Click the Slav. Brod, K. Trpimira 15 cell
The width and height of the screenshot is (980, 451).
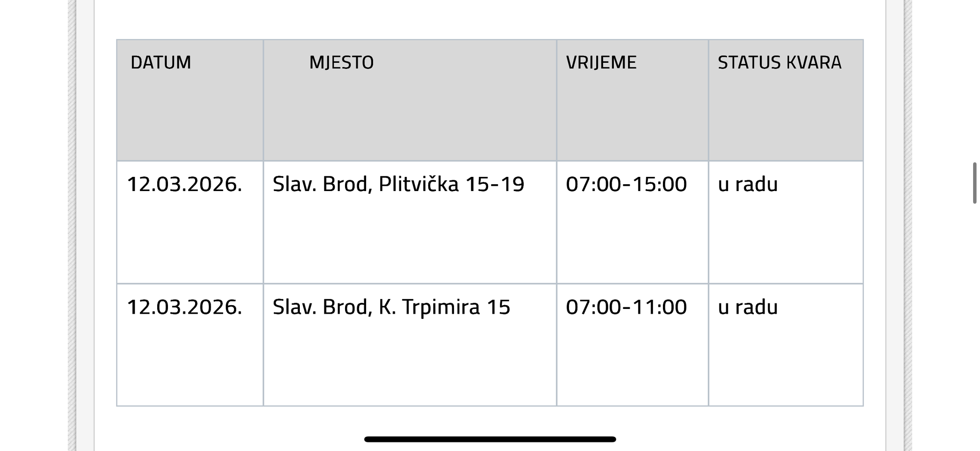[391, 307]
